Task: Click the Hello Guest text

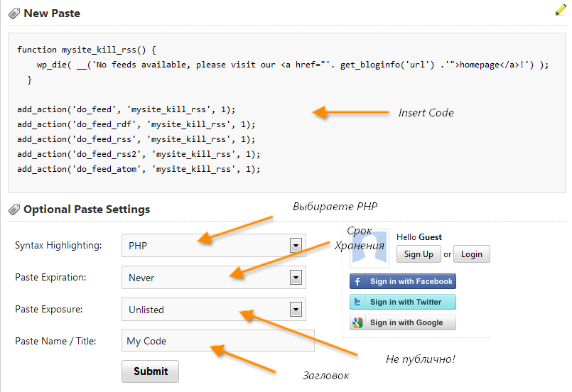Action: [419, 237]
